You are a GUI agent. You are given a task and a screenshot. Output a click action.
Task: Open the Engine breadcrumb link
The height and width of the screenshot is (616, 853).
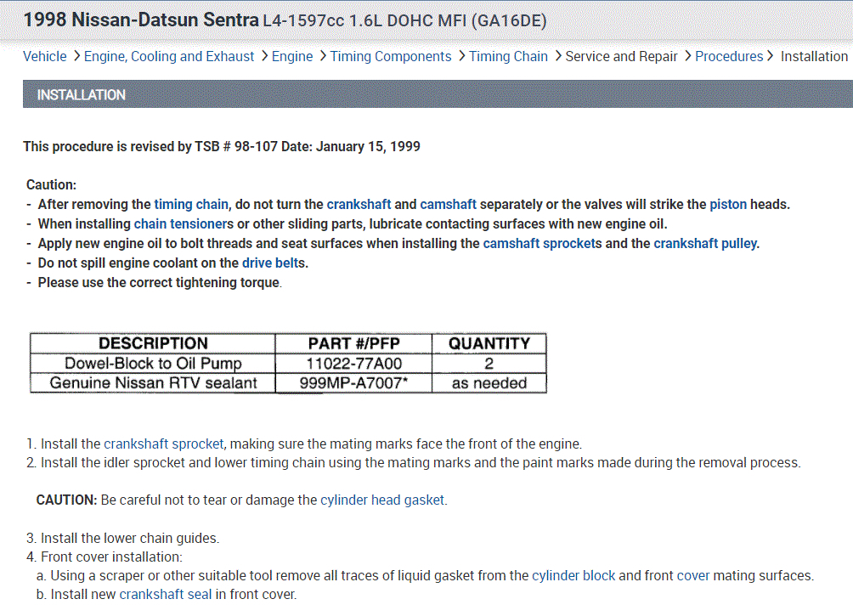tap(292, 57)
